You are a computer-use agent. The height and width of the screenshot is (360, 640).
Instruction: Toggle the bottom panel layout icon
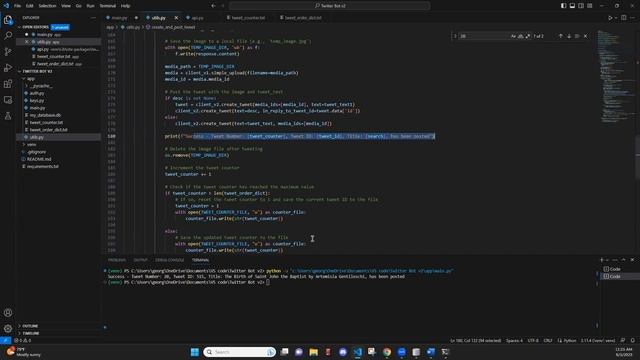click(572, 6)
